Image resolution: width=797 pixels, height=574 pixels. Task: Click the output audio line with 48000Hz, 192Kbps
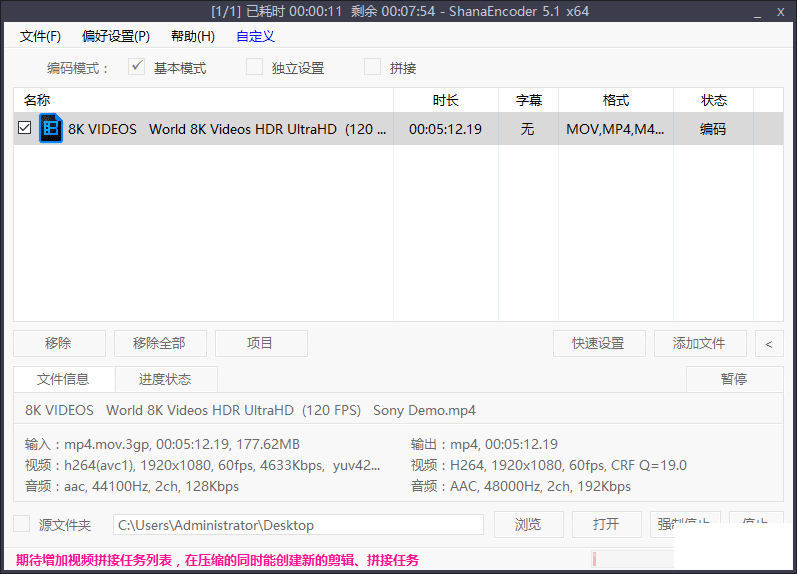520,486
